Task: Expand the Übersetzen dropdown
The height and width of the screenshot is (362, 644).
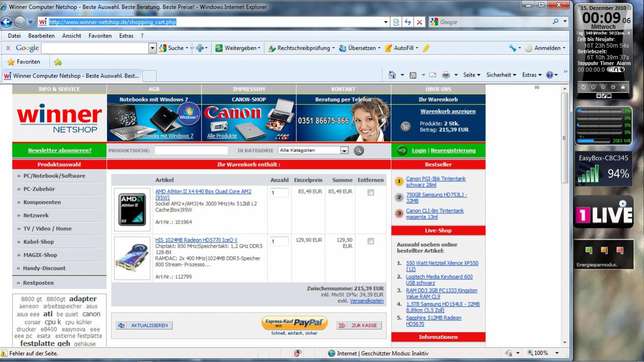Action: click(379, 48)
